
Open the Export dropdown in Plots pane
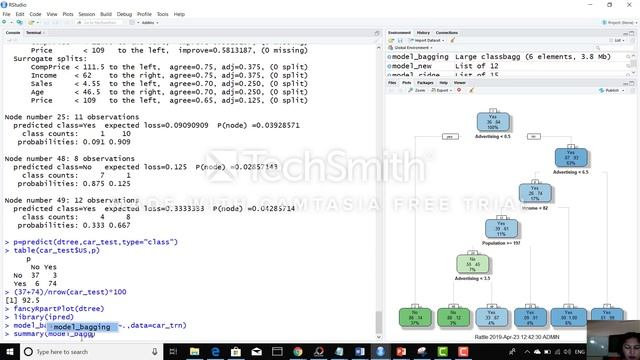(x=442, y=90)
